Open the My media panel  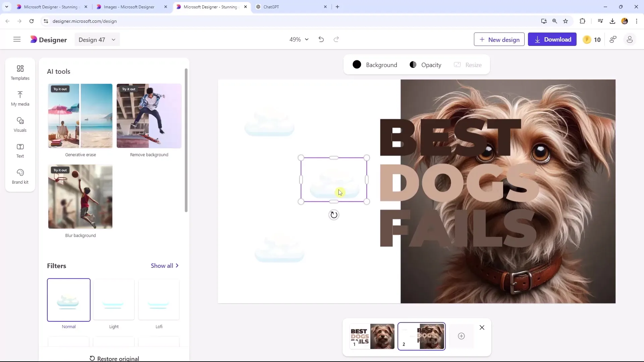click(x=20, y=98)
